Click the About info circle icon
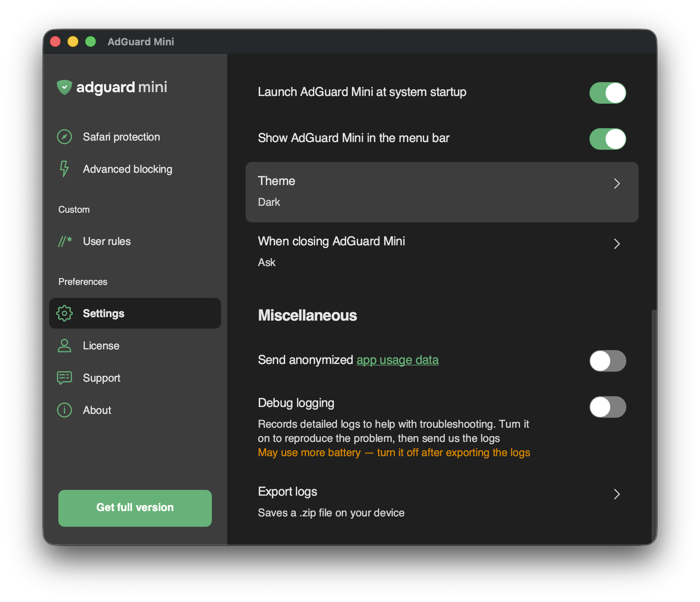700x602 pixels. coord(64,410)
